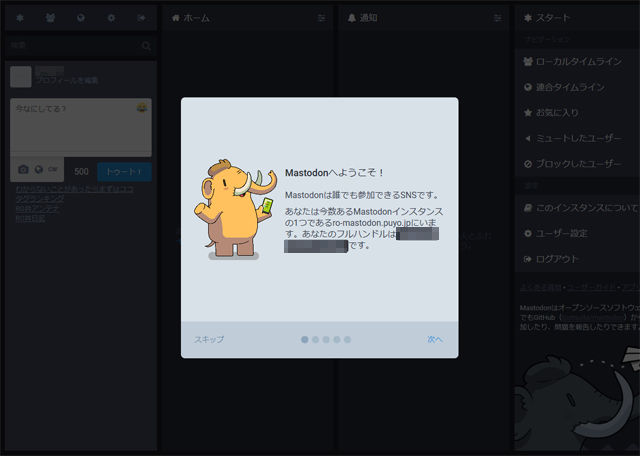The height and width of the screenshot is (456, 640).
Task: Click the 通知 column title
Action: point(368,18)
